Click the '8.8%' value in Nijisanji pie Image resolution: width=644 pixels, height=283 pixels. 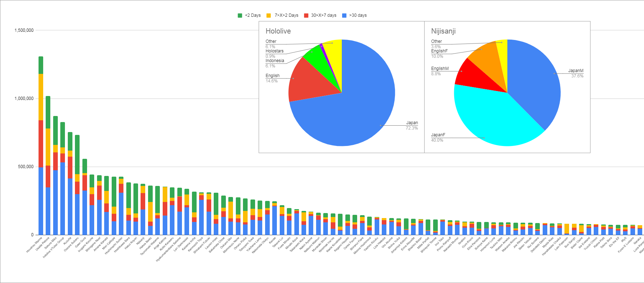436,74
